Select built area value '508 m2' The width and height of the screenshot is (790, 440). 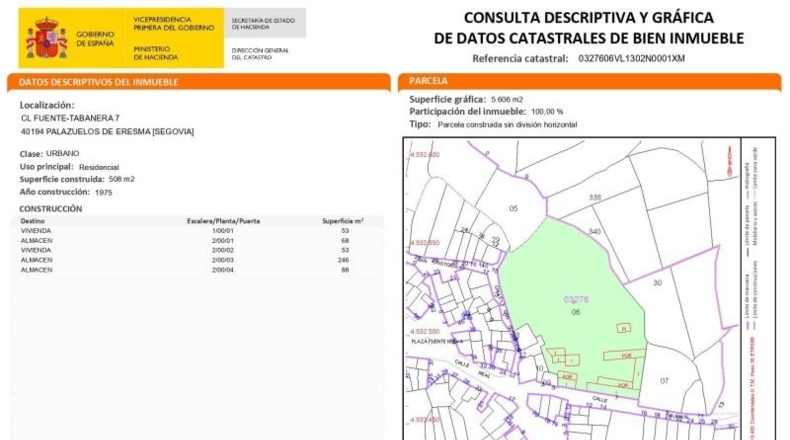click(x=121, y=179)
